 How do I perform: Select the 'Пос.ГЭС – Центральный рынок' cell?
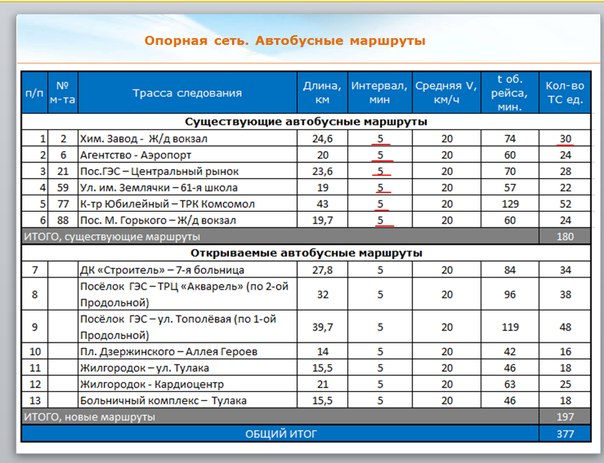click(x=187, y=171)
